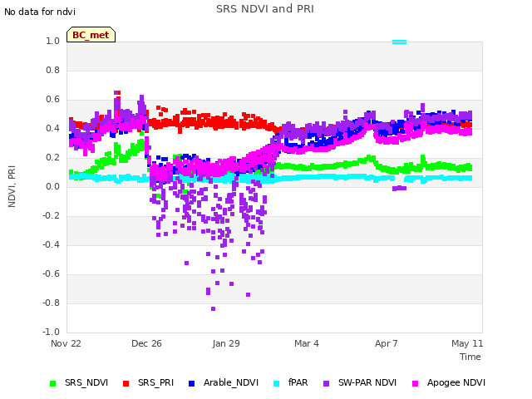The width and height of the screenshot is (532, 399).
Task: Click the -0.6 y-axis tick label
Action: 51,273
